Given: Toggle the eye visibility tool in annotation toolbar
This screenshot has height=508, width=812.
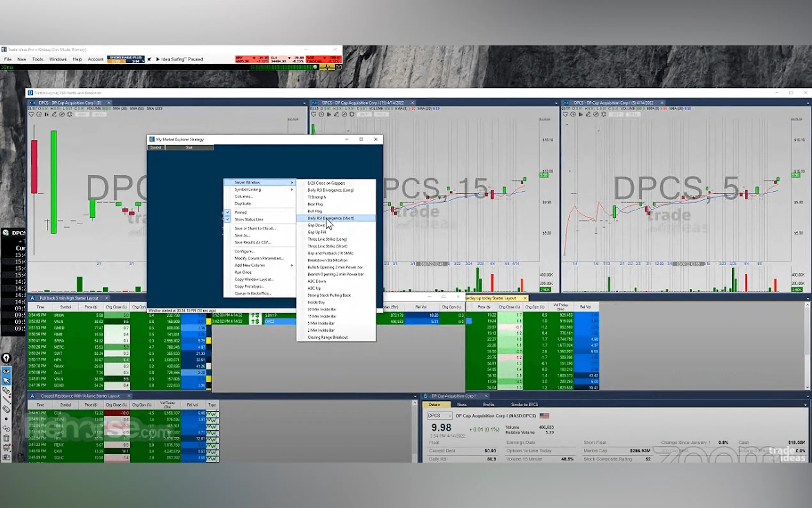Looking at the screenshot, I should click(6, 371).
